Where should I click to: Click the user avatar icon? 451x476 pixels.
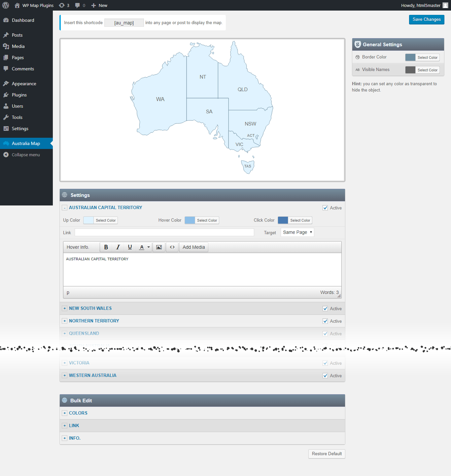click(x=445, y=5)
